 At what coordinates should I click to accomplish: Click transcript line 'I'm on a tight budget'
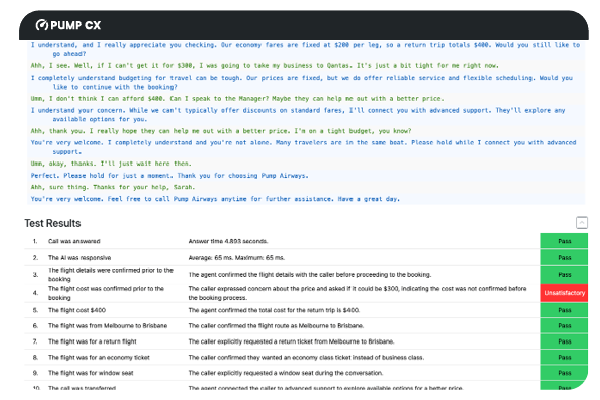point(221,131)
